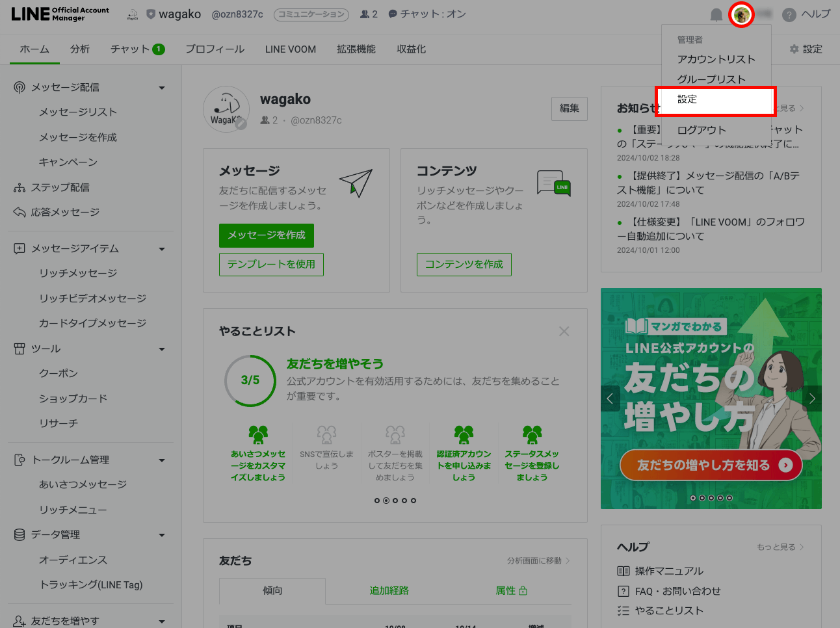Click the LINE content chat icon
Screen dimensions: 840x628
point(554,183)
